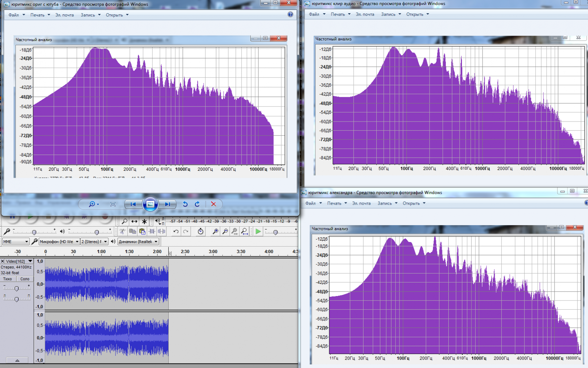
Task: Open the zoom control in photo viewer
Action: [94, 204]
